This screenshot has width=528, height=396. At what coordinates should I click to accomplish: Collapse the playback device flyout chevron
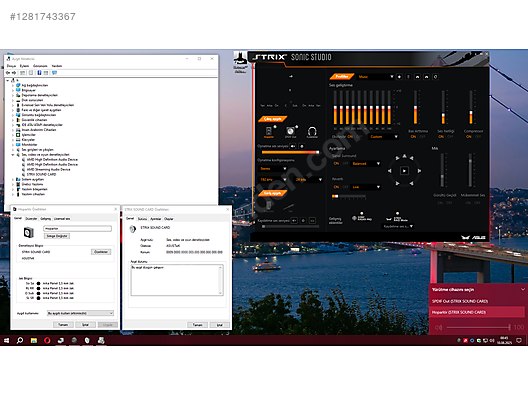pyautogui.click(x=523, y=290)
